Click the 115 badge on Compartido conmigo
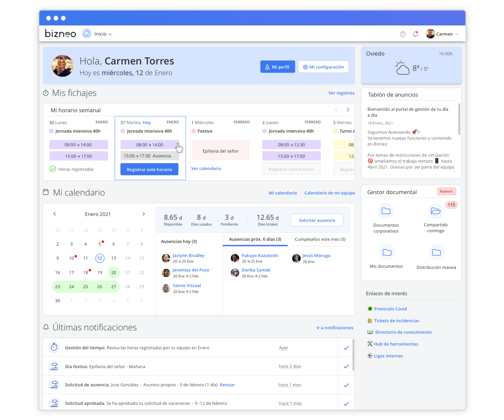 451,205
